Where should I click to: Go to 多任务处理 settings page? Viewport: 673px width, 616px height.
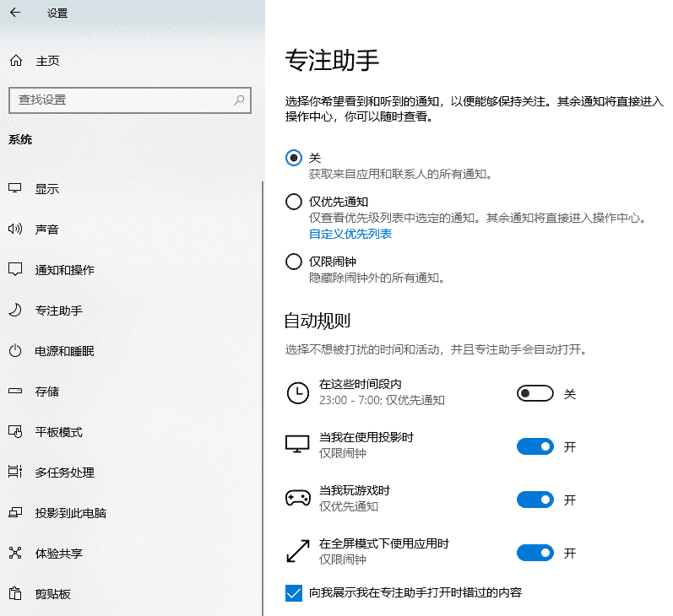[x=64, y=473]
